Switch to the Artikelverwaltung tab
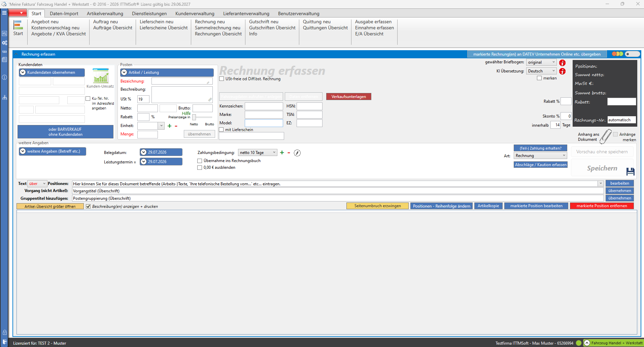 point(105,13)
